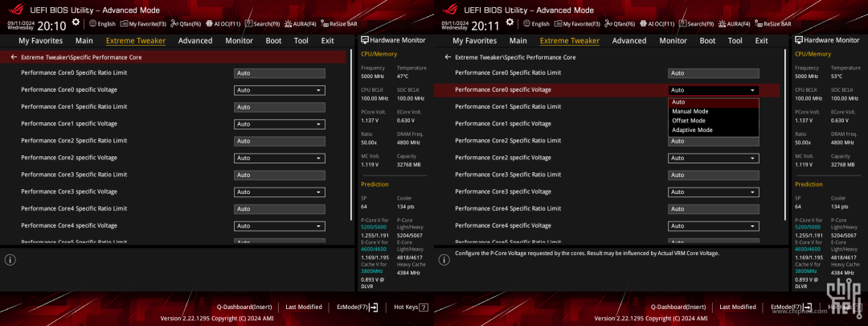Launch Qfan(F6) control on 20:10 screen
This screenshot has width=868, height=326.
pos(186,24)
